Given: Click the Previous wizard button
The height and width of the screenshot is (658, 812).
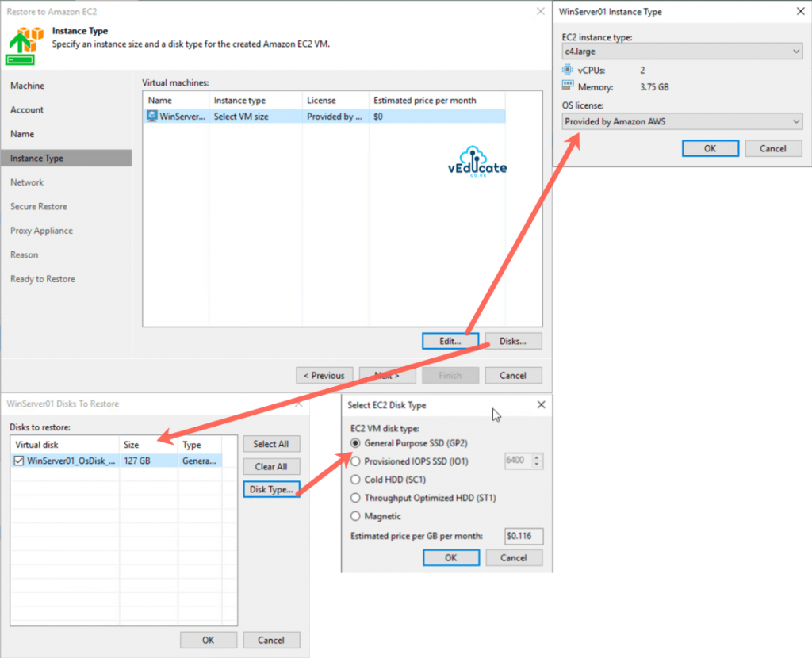Looking at the screenshot, I should 324,375.
